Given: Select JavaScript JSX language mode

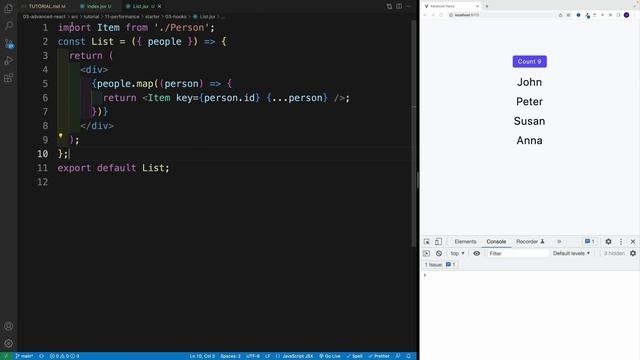Looking at the screenshot, I should pos(298,356).
